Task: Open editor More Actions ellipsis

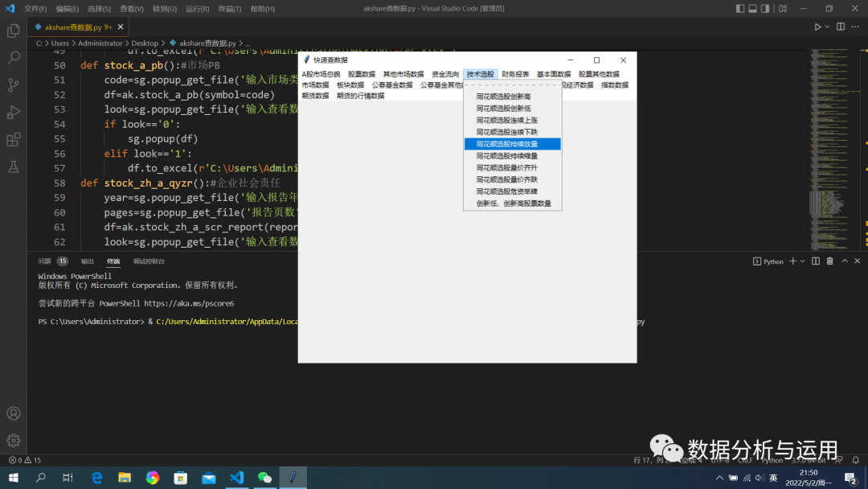Action: (855, 27)
